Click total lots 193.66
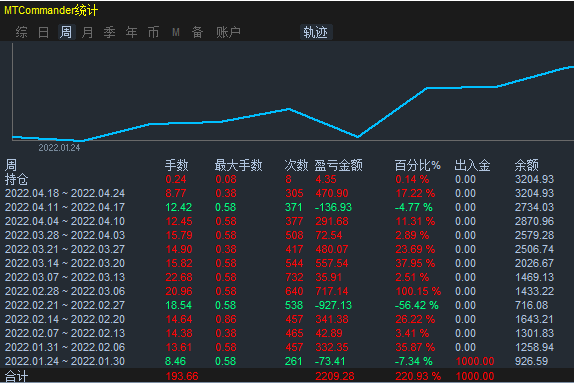The height and width of the screenshot is (383, 574). pos(182,376)
